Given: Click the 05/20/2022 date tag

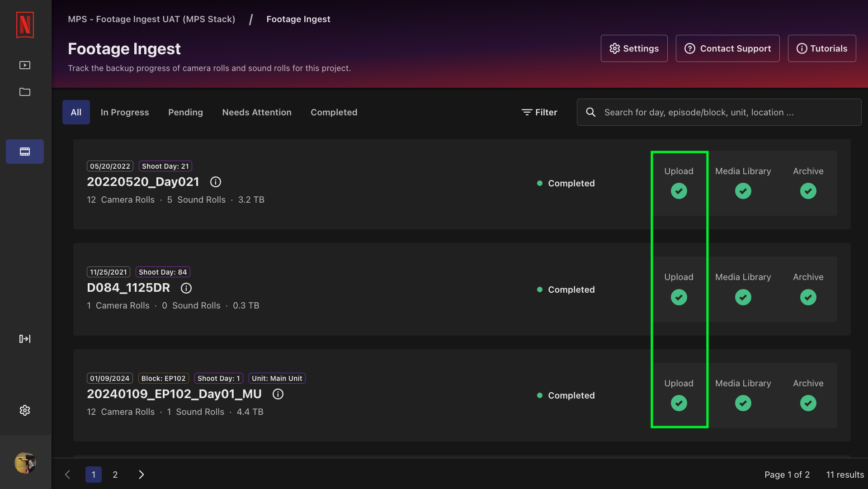Looking at the screenshot, I should click(x=110, y=166).
